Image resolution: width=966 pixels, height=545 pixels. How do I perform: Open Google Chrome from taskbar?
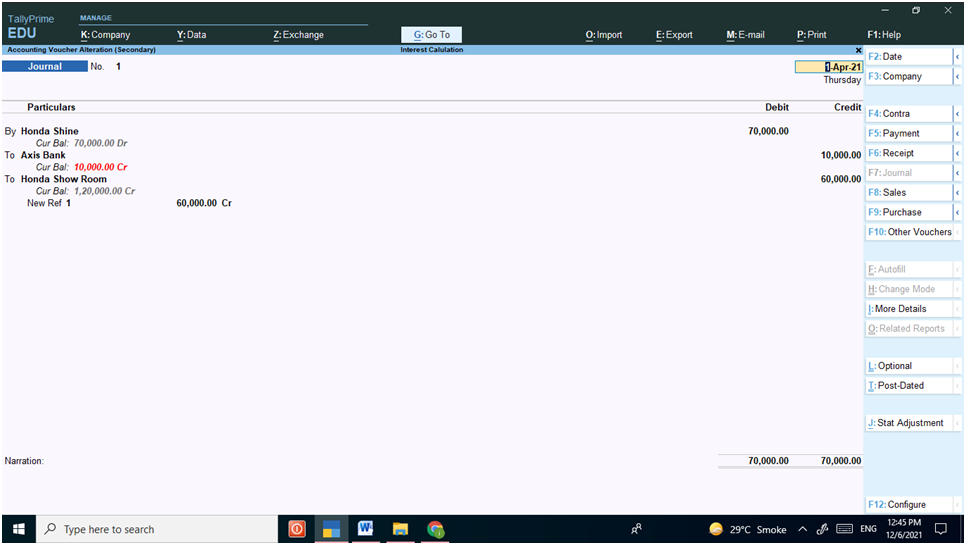(x=436, y=529)
